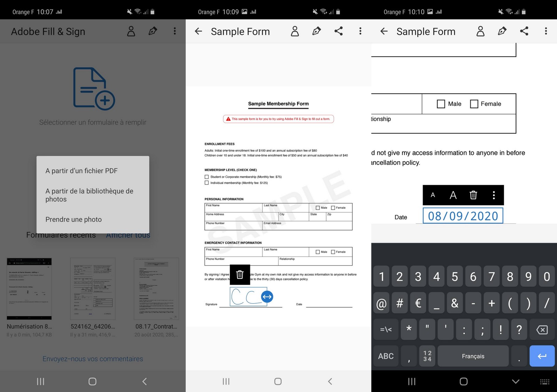Tap large A to increase date text size

(x=453, y=195)
